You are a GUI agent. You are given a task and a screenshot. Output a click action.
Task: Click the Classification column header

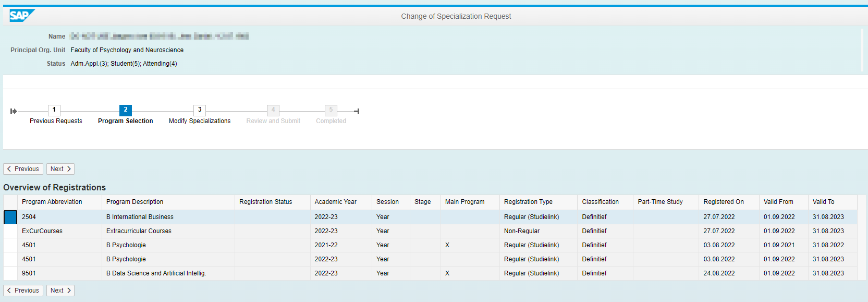pos(605,202)
